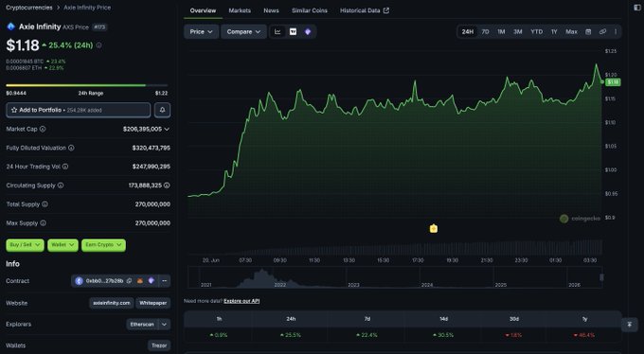This screenshot has width=644, height=354.
Task: Switch to the Overview tab
Action: [203, 10]
